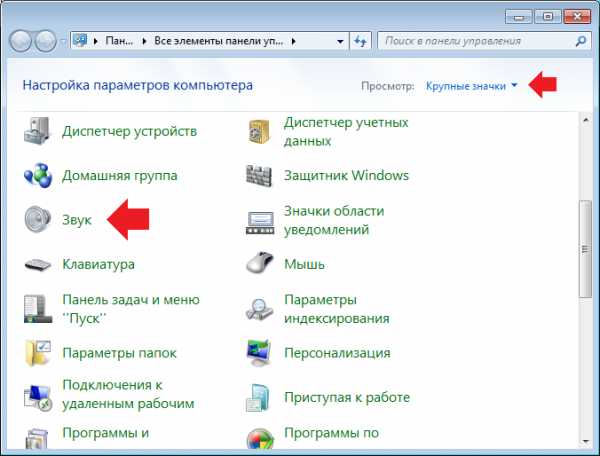
Task: Close the Control Panel window
Action: [577, 17]
